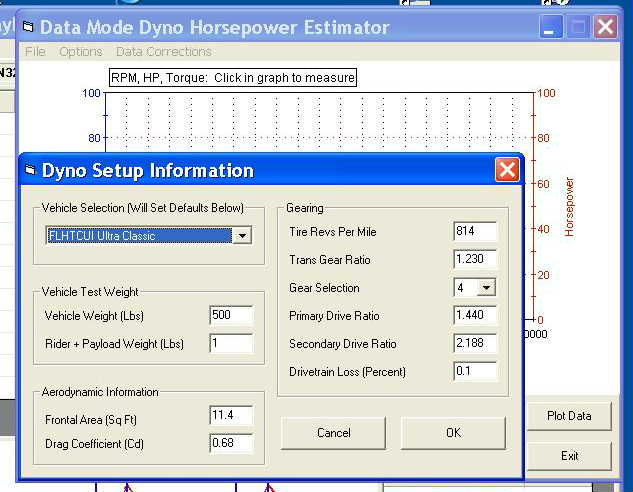
Task: Select the Rider + Payload Weight field
Action: [x=231, y=343]
